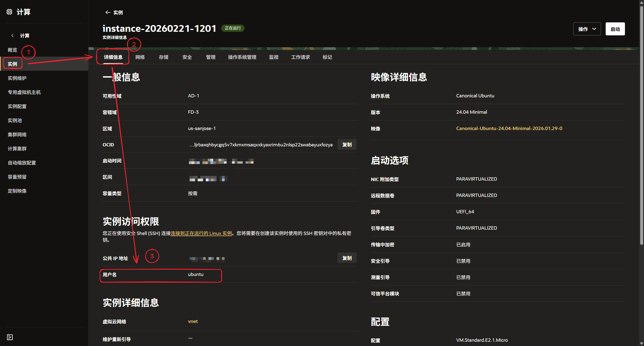Screen dimensions: 644x346
Task: Click the Compute (计算) grid icon top left
Action: coord(9,11)
